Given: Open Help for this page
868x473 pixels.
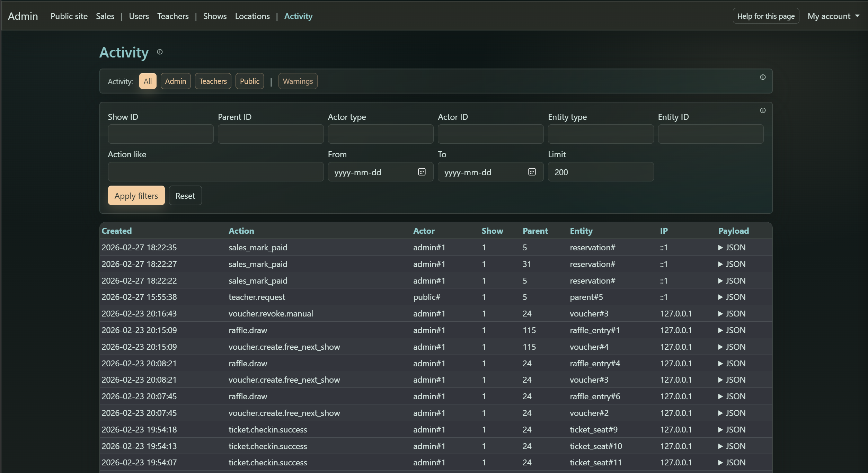Looking at the screenshot, I should 766,16.
